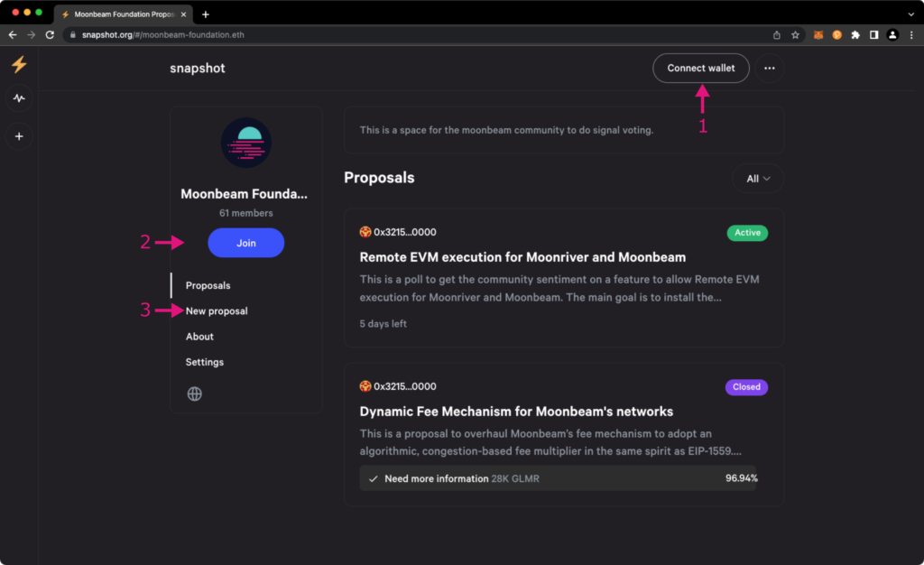Open the puzzle-piece extensions menu
This screenshot has width=924, height=565.
coord(855,35)
